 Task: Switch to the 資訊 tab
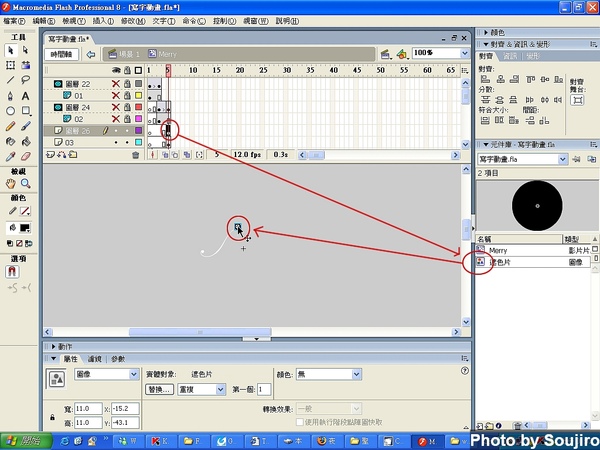[x=510, y=56]
